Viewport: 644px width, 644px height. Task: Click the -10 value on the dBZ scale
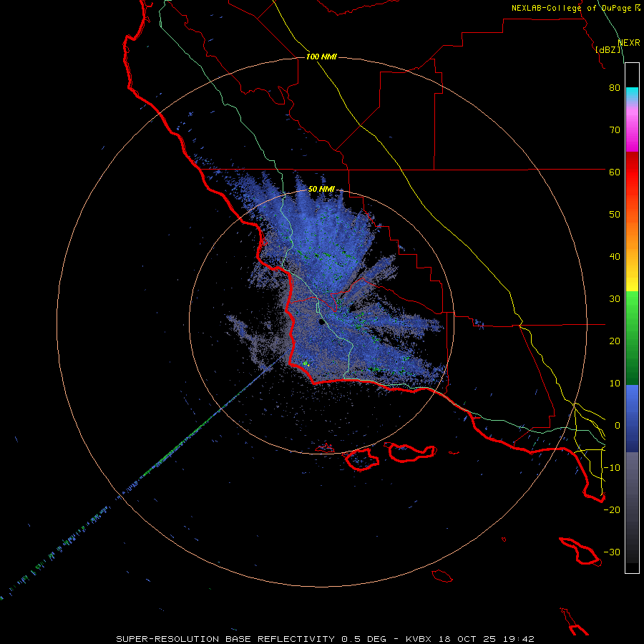pos(612,468)
